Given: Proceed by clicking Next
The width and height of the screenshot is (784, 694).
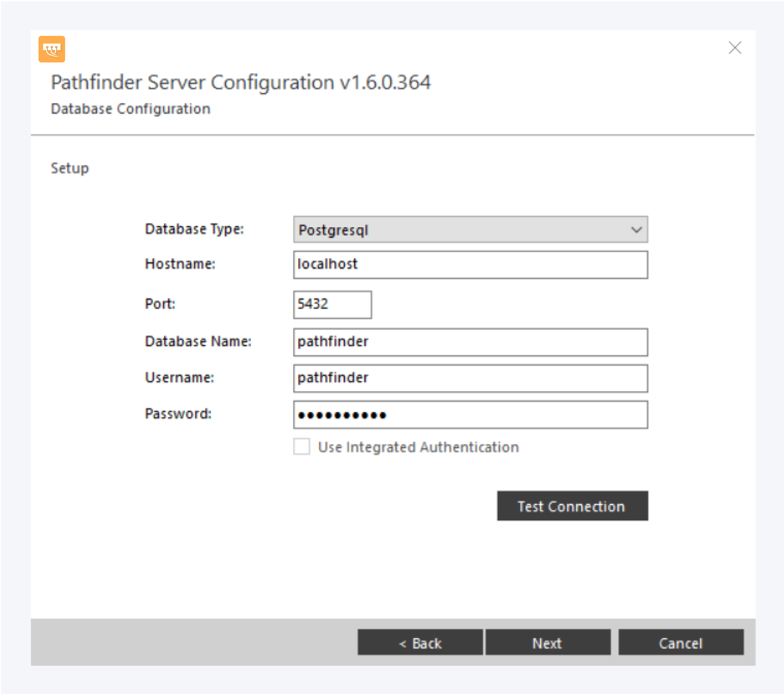Looking at the screenshot, I should (547, 643).
